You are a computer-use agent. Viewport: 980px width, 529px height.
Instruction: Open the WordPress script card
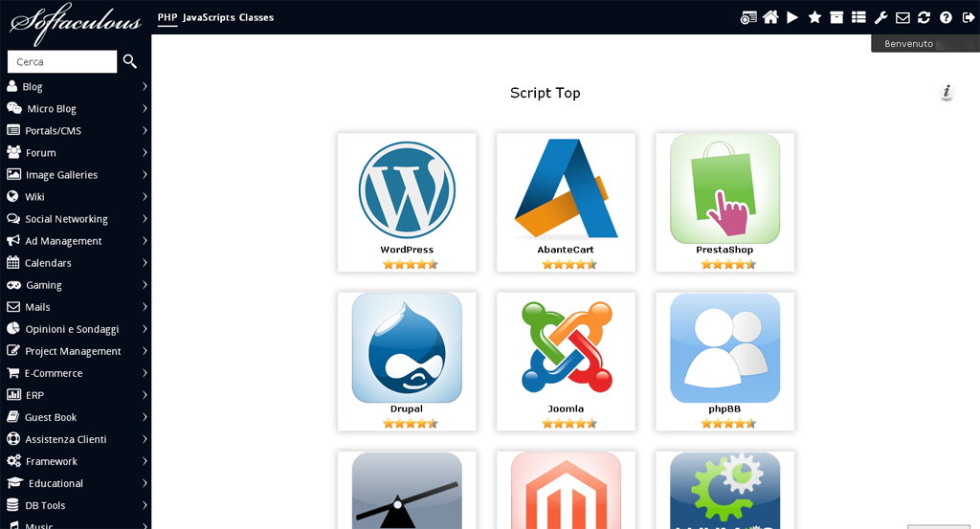[x=407, y=203]
